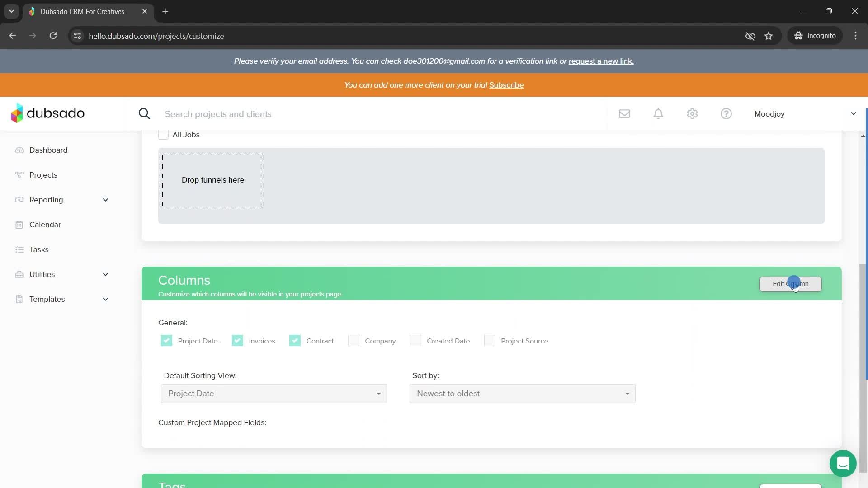Uncheck the Project Date column
Image resolution: width=868 pixels, height=488 pixels.
pos(166,341)
